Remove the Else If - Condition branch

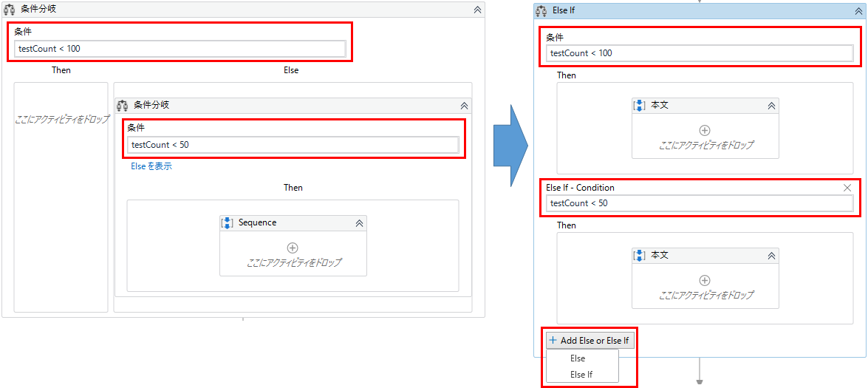(x=847, y=188)
